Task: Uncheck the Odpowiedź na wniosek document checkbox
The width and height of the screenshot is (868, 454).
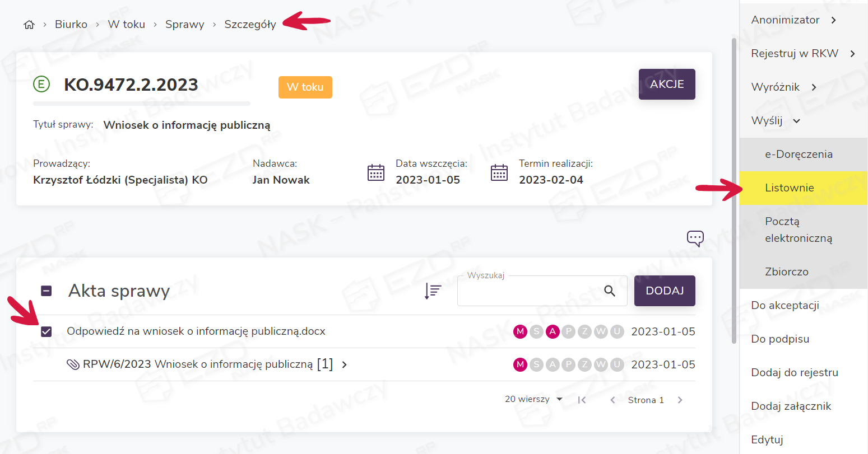Action: pyautogui.click(x=47, y=332)
